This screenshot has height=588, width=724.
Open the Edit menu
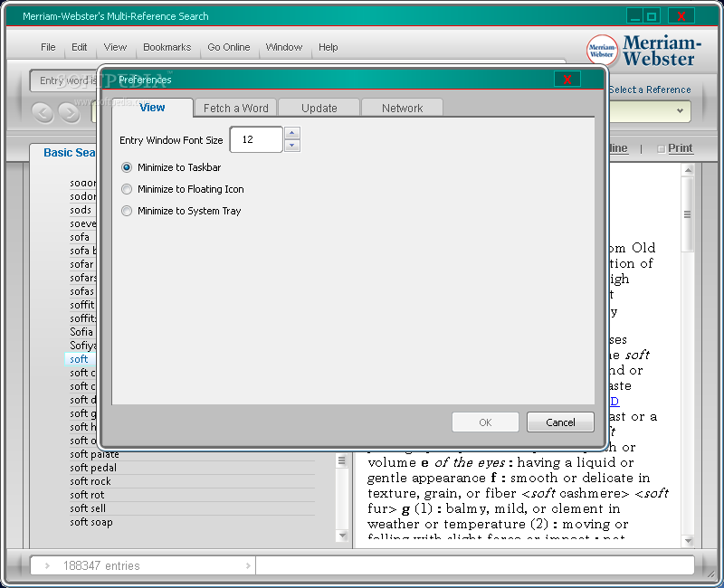tap(79, 47)
